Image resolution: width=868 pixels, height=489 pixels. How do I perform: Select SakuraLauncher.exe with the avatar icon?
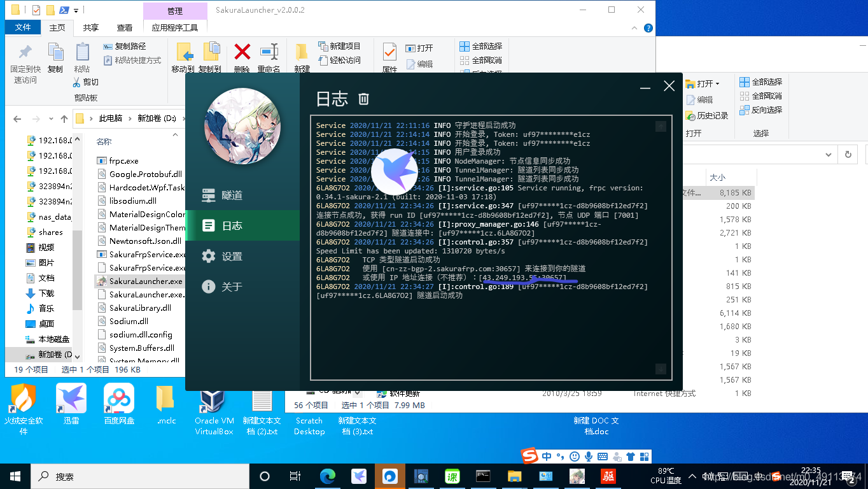click(x=146, y=281)
